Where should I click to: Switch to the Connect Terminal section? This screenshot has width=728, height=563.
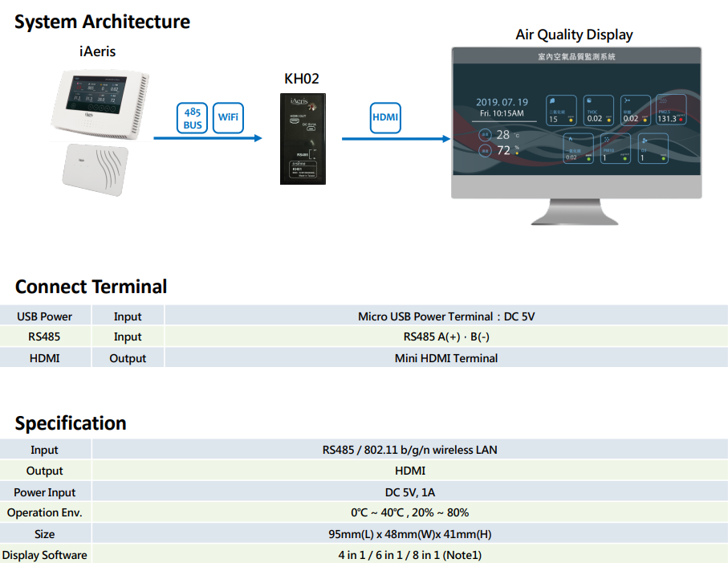[x=91, y=287]
